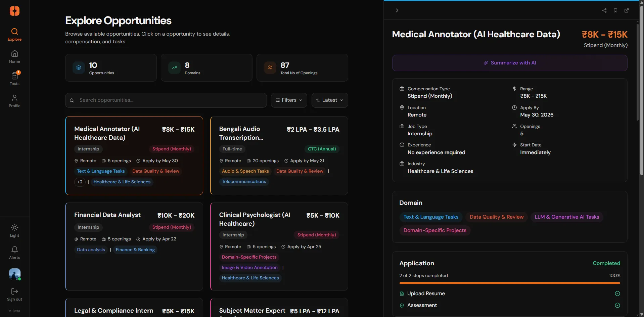Viewport: 644px width, 317px height.
Task: Click Assessment completed checkmark
Action: pos(617,305)
